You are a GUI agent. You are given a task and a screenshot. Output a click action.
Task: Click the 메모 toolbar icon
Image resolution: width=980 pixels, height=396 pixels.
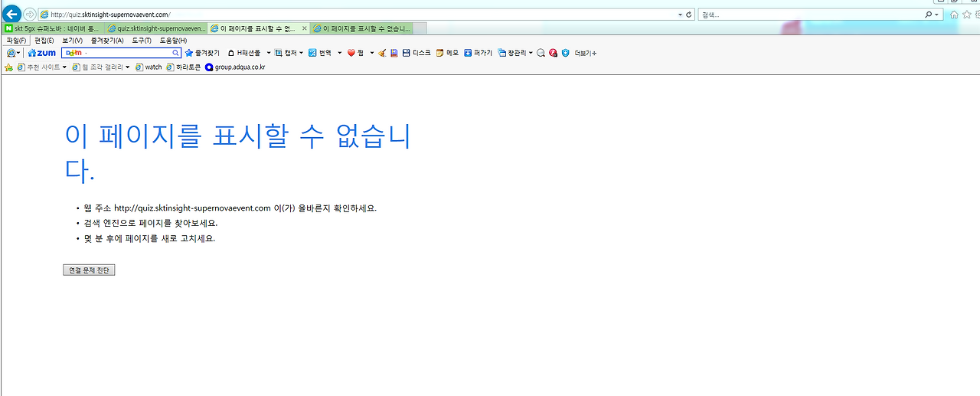coord(447,53)
